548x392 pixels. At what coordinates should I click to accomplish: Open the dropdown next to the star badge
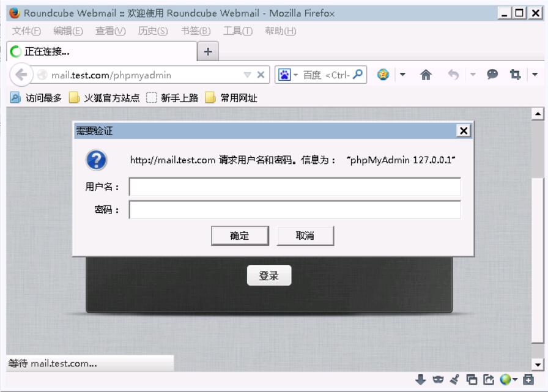click(x=402, y=75)
